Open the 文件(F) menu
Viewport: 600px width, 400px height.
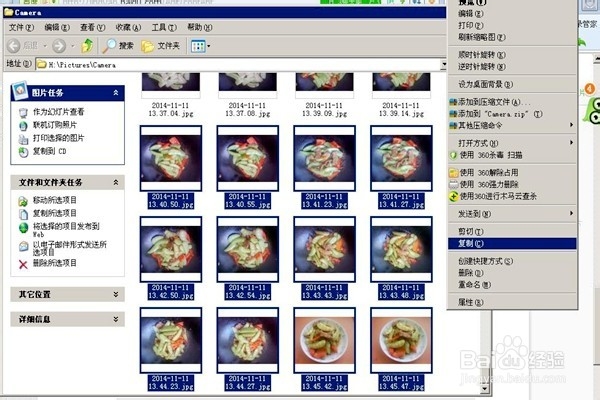pyautogui.click(x=21, y=27)
